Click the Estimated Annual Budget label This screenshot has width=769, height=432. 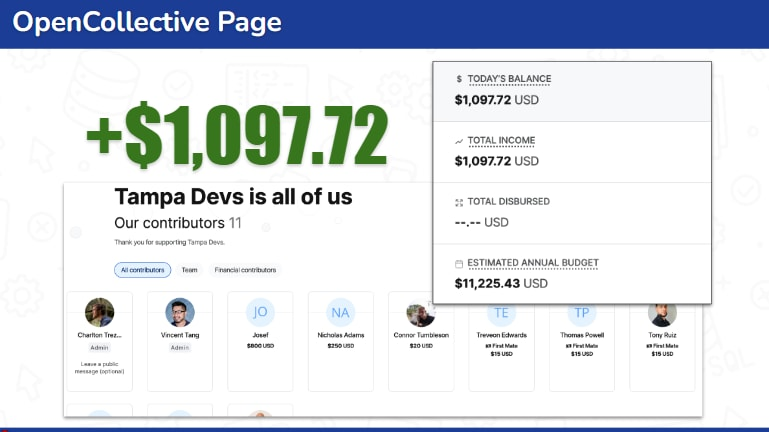coord(532,263)
